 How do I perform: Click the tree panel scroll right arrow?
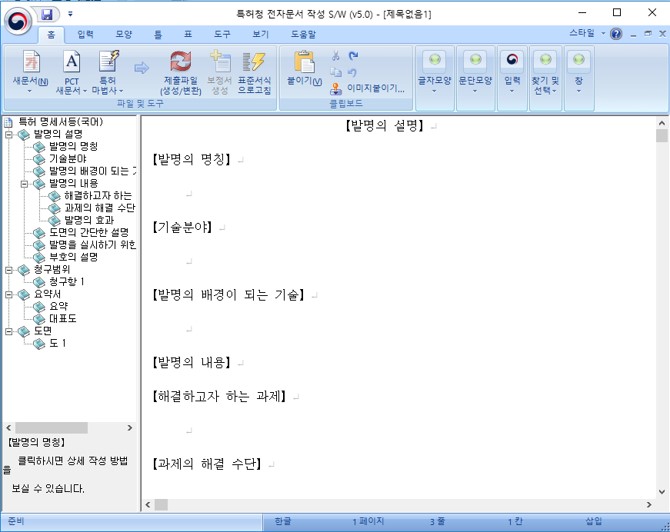pyautogui.click(x=130, y=428)
